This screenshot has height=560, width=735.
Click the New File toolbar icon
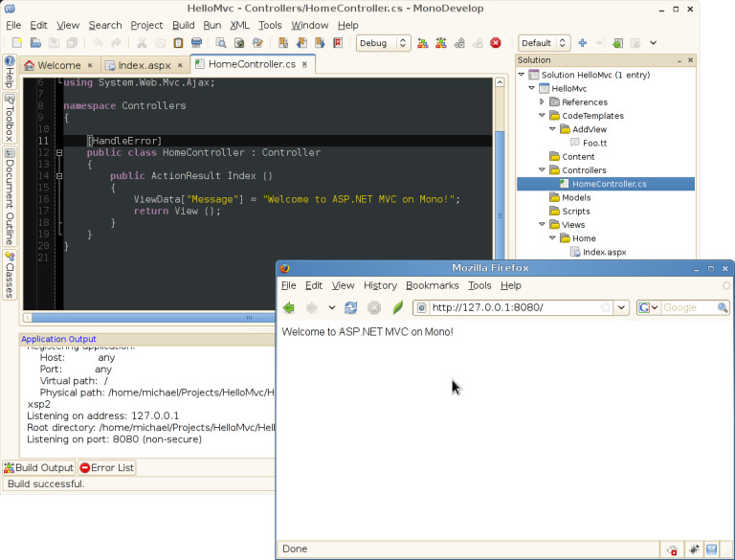16,43
